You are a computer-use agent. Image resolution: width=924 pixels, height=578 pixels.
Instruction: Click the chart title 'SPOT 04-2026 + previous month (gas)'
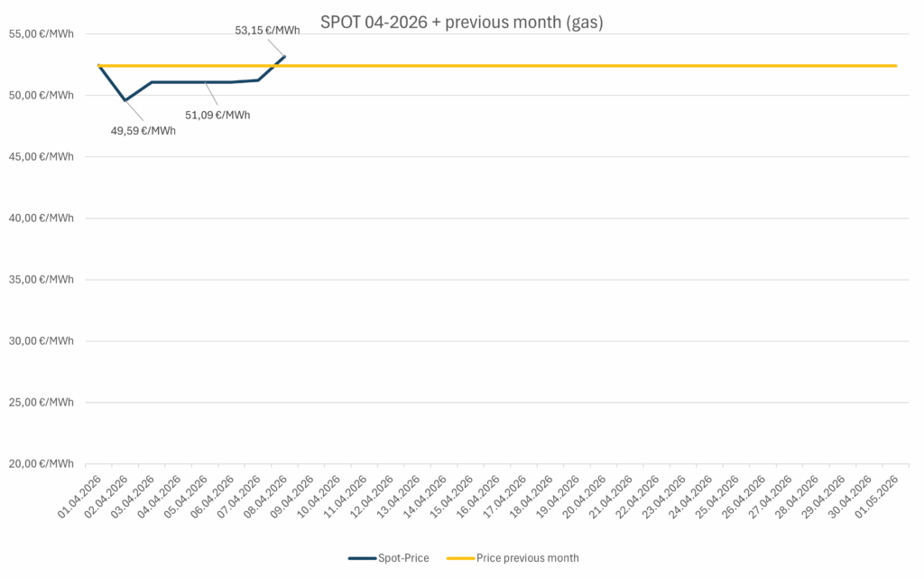pos(461,22)
